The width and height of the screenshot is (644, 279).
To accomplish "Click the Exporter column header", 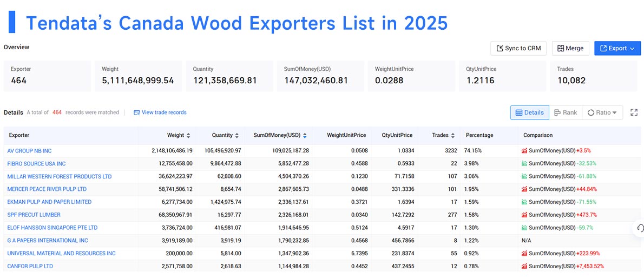I will point(19,135).
